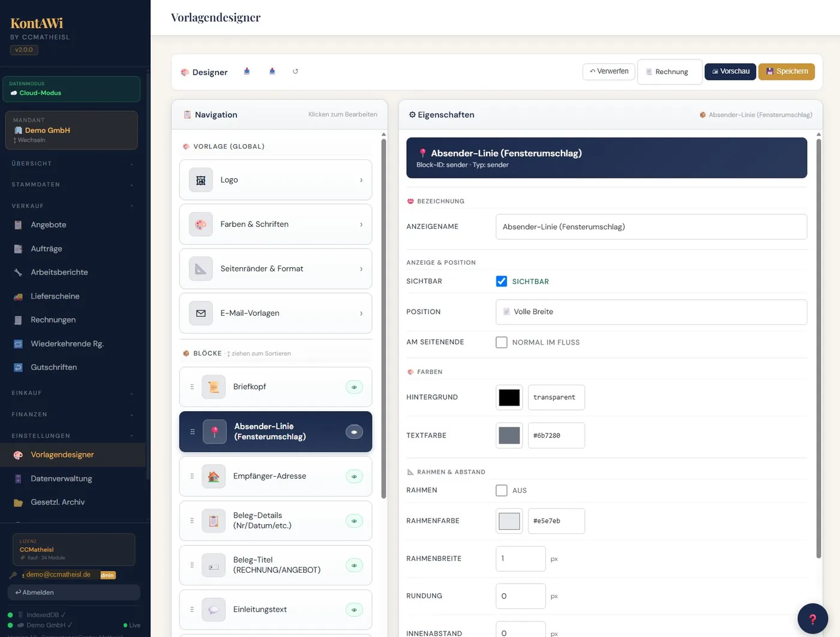Click the Anzeigename text field
This screenshot has width=840, height=637.
point(651,227)
